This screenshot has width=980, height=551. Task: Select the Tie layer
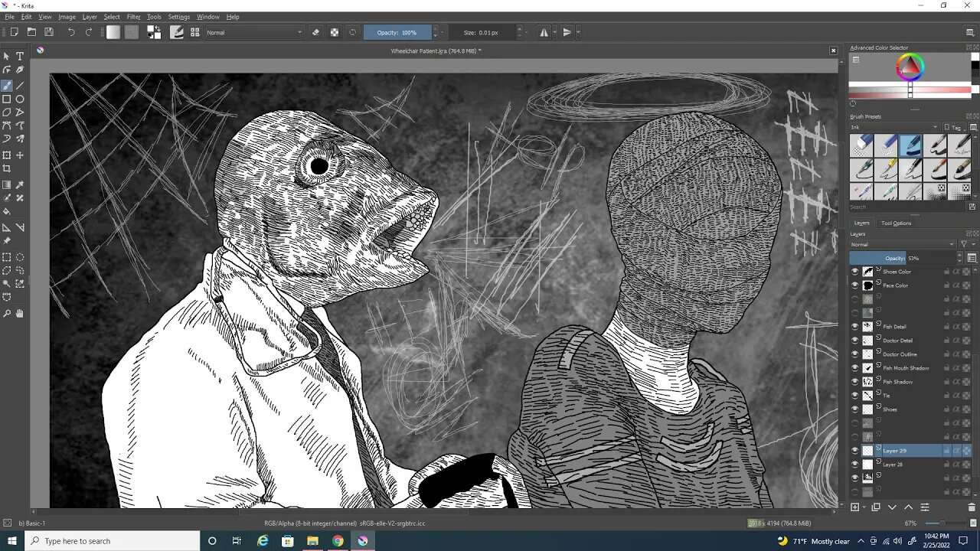(887, 396)
